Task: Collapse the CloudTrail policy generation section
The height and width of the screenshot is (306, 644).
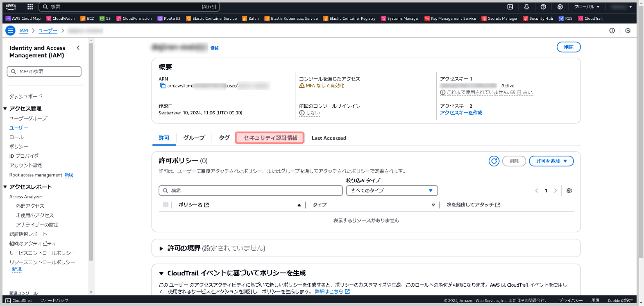Action: [161, 273]
